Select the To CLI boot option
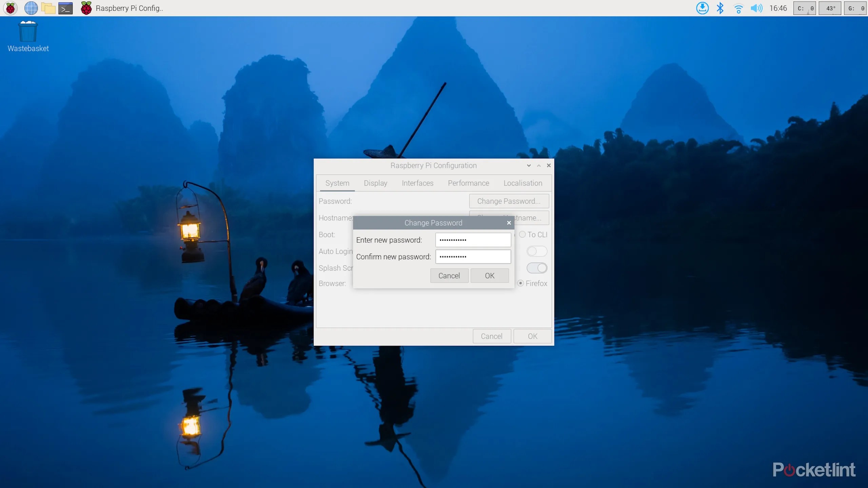Image resolution: width=868 pixels, height=488 pixels. (x=522, y=235)
